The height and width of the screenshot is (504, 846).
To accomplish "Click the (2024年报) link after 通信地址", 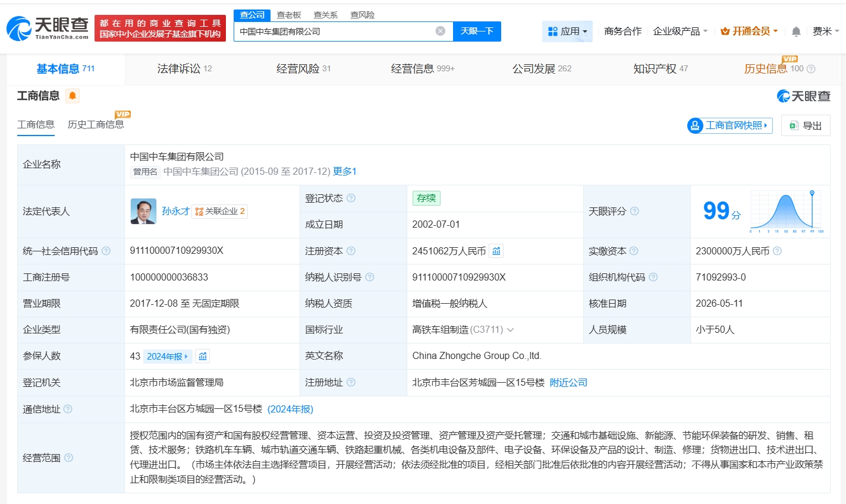I will click(x=290, y=409).
